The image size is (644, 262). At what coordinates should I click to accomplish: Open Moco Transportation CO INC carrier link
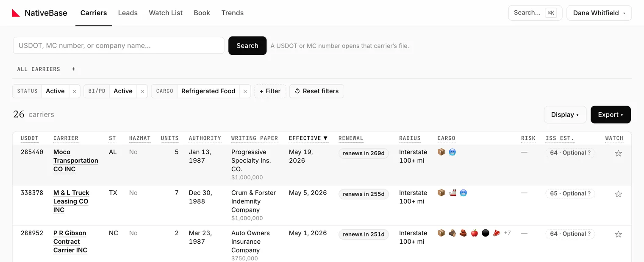[x=75, y=161]
